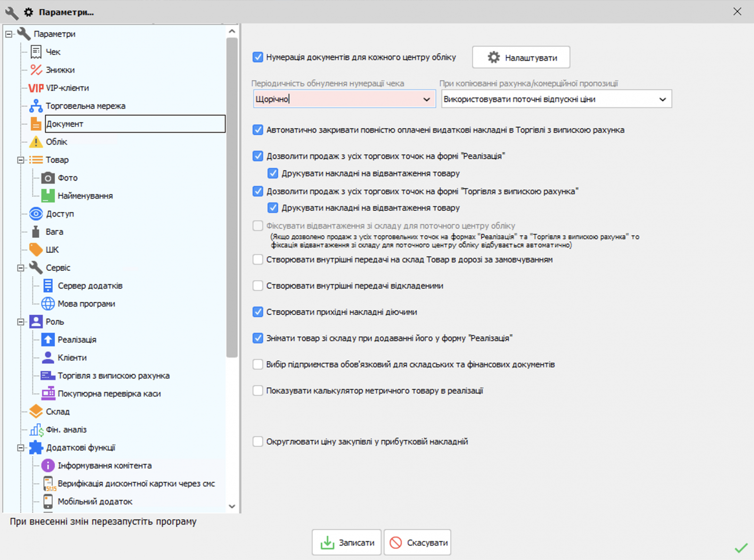
Task: Open the Фін. аналіз settings section
Action: [x=66, y=430]
